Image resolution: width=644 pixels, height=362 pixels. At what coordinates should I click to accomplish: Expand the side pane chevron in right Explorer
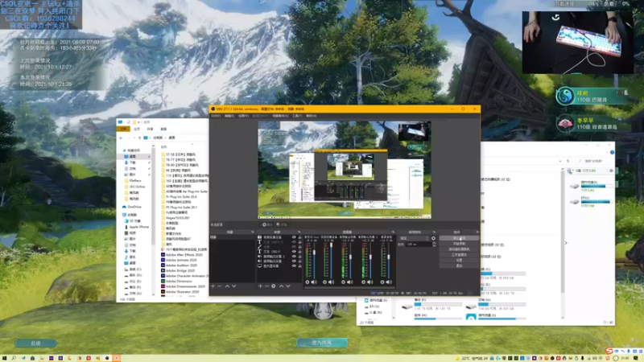(566, 243)
